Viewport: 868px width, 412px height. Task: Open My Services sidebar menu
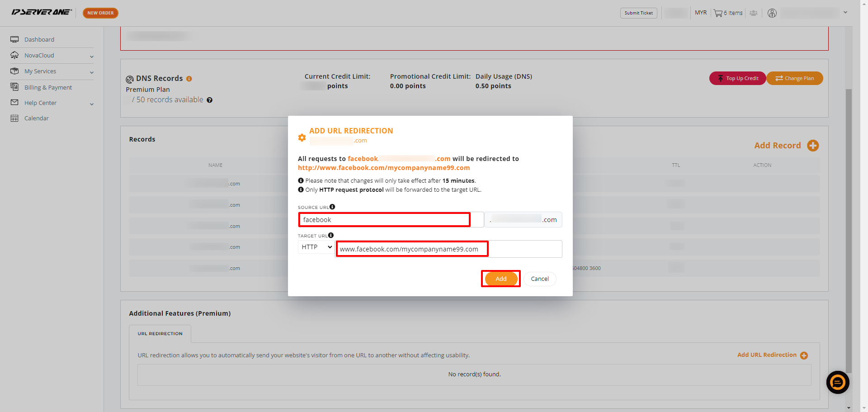pyautogui.click(x=40, y=71)
